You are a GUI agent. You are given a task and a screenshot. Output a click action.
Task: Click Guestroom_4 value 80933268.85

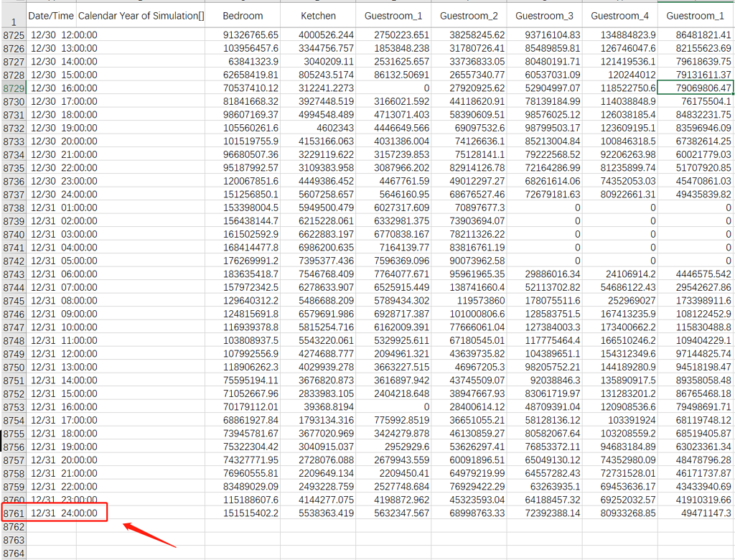tap(619, 513)
